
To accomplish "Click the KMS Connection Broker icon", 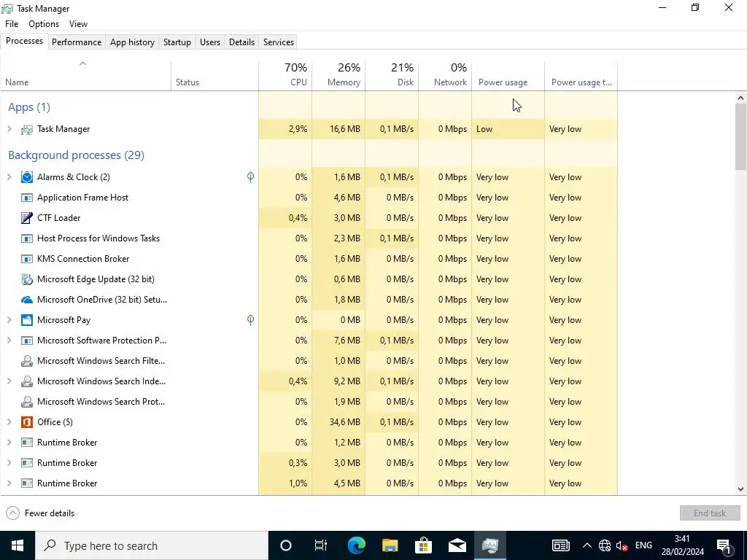I will pos(27,259).
